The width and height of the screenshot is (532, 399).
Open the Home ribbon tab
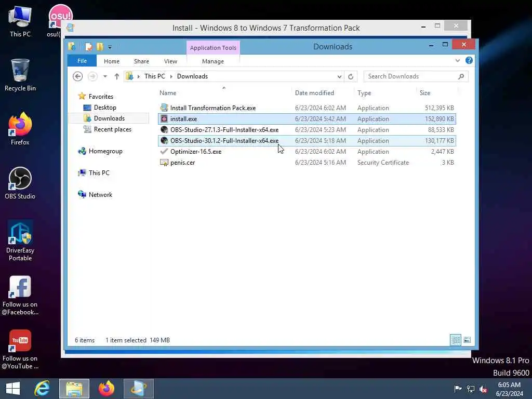click(112, 61)
